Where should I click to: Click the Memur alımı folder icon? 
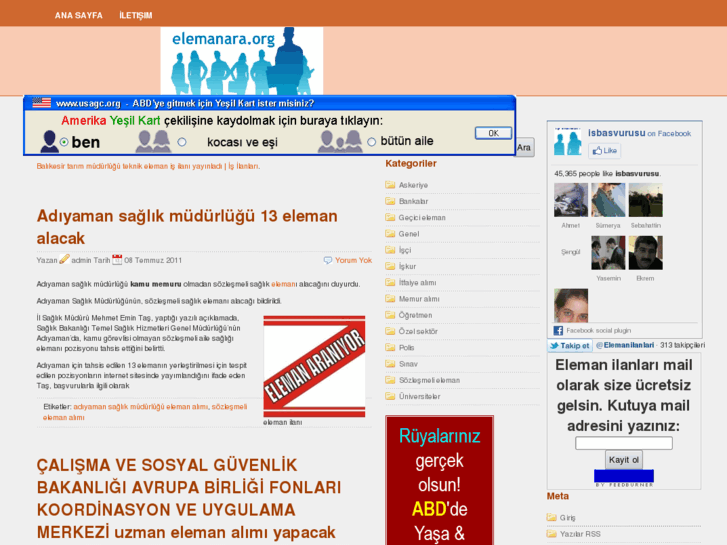pyautogui.click(x=390, y=298)
